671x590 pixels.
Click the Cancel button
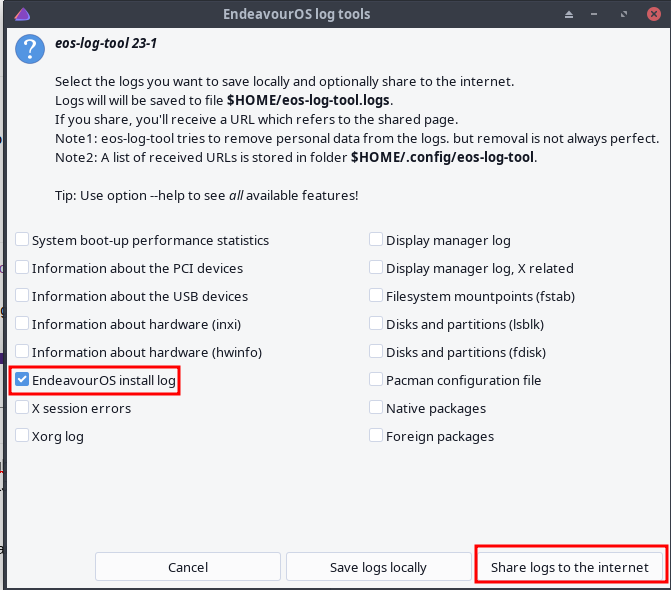coord(188,567)
